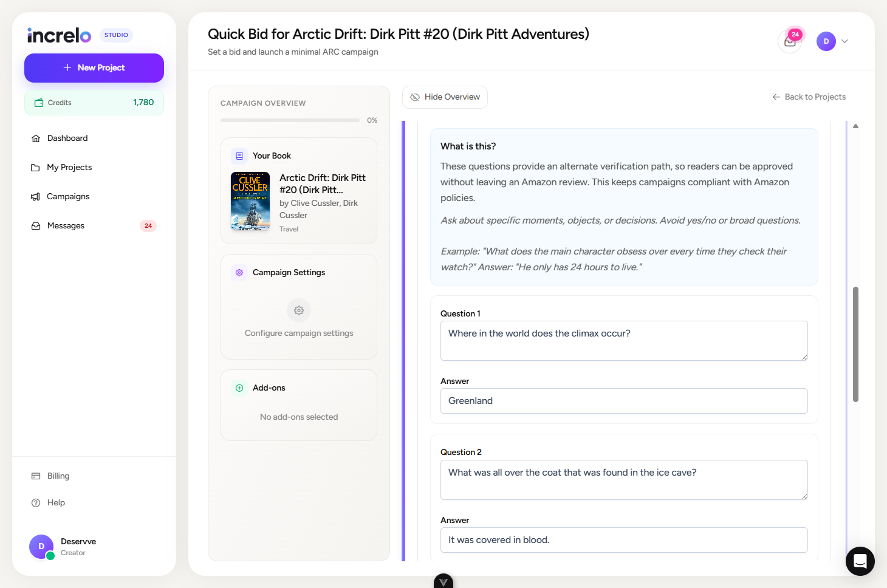Expand the user account dropdown chevron
Viewport: 887px width, 588px height.
(x=844, y=41)
